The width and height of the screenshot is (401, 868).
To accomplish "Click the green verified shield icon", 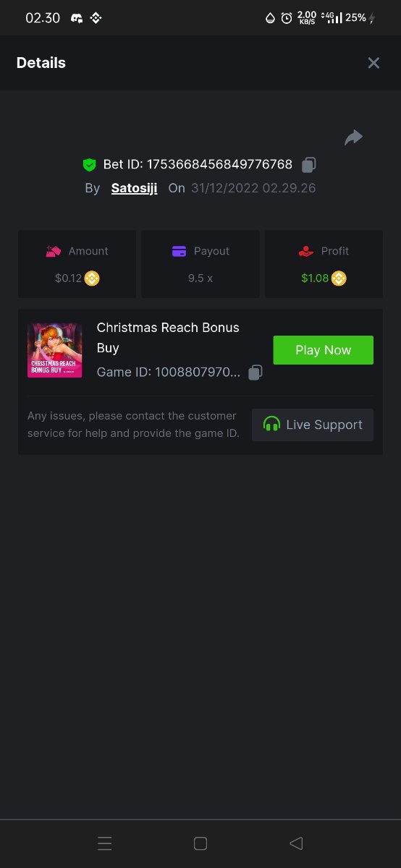I will click(x=89, y=165).
